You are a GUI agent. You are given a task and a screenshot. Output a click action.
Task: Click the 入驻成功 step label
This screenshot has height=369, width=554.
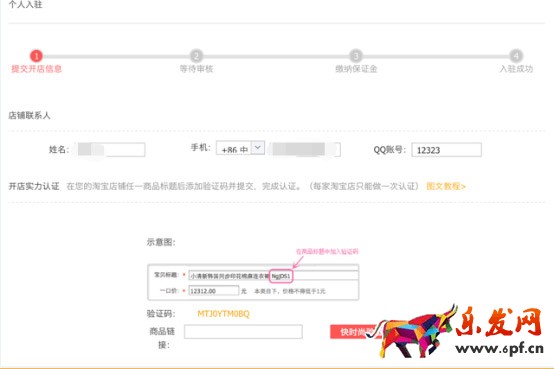tap(516, 69)
